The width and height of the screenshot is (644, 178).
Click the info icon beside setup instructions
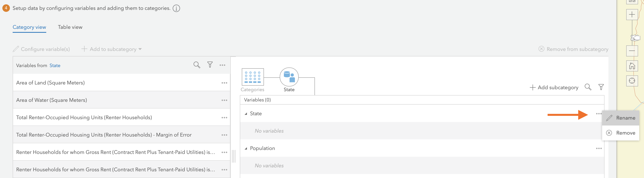pyautogui.click(x=176, y=8)
